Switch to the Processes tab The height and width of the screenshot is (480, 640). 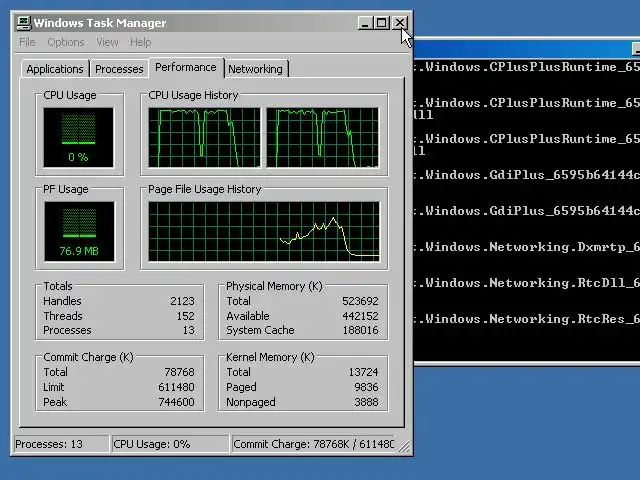coord(119,69)
